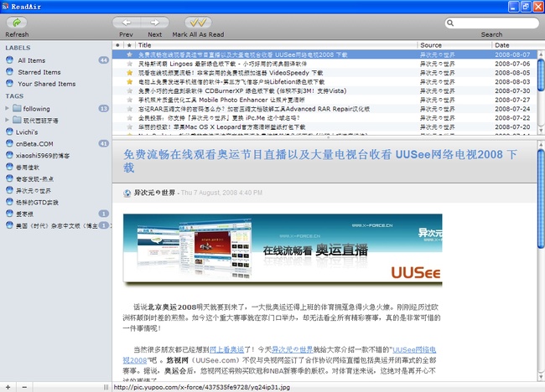Click the remove feed minus button
The image size is (545, 392).
point(24,387)
